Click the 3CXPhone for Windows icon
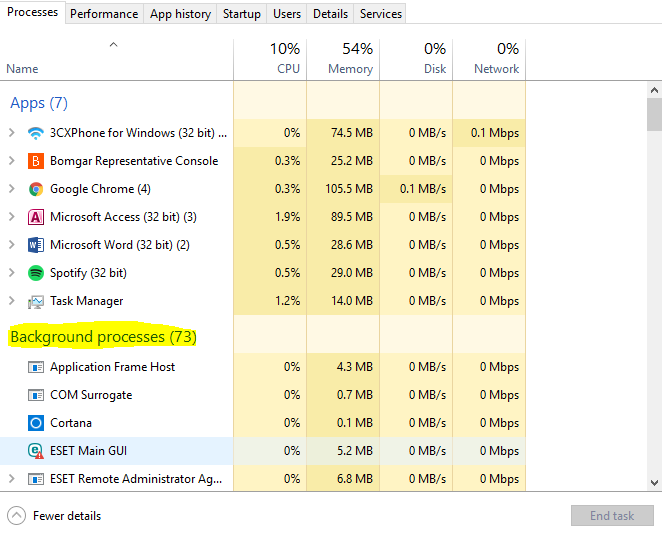This screenshot has height=533, width=662. pyautogui.click(x=36, y=133)
